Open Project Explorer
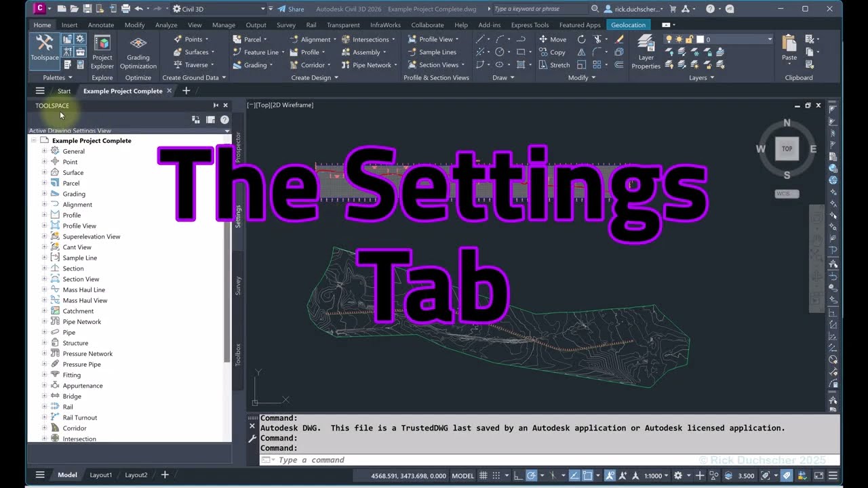The height and width of the screenshot is (488, 868). tap(102, 52)
